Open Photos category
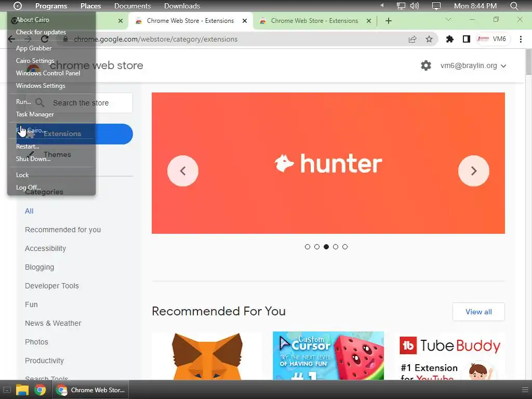Image resolution: width=532 pixels, height=399 pixels. click(x=36, y=342)
